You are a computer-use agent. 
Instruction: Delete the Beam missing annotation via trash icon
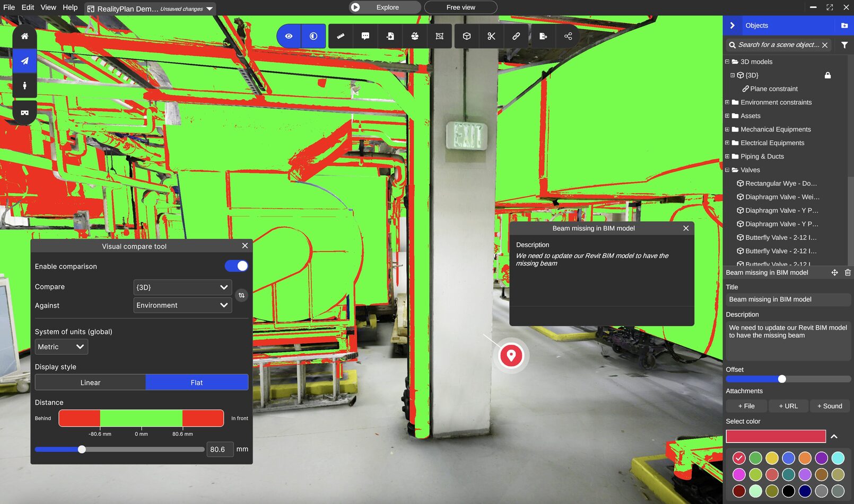pyautogui.click(x=848, y=273)
